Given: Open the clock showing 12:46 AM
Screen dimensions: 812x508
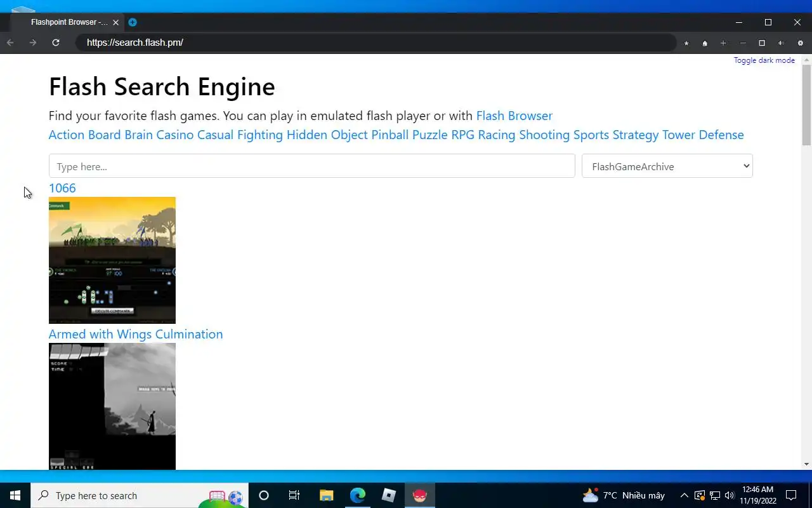Looking at the screenshot, I should click(758, 495).
